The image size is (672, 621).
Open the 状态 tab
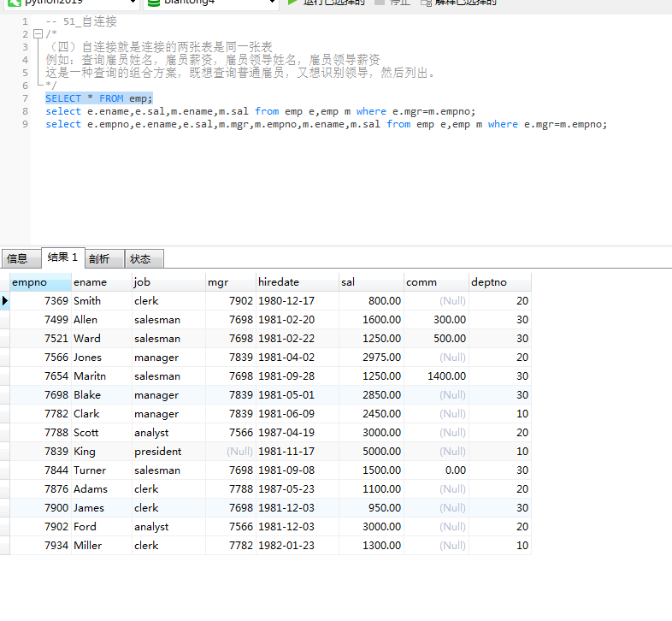click(144, 258)
